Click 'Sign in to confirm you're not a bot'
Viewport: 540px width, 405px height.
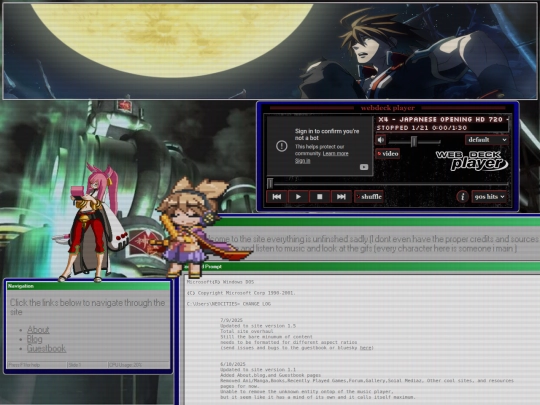click(327, 134)
